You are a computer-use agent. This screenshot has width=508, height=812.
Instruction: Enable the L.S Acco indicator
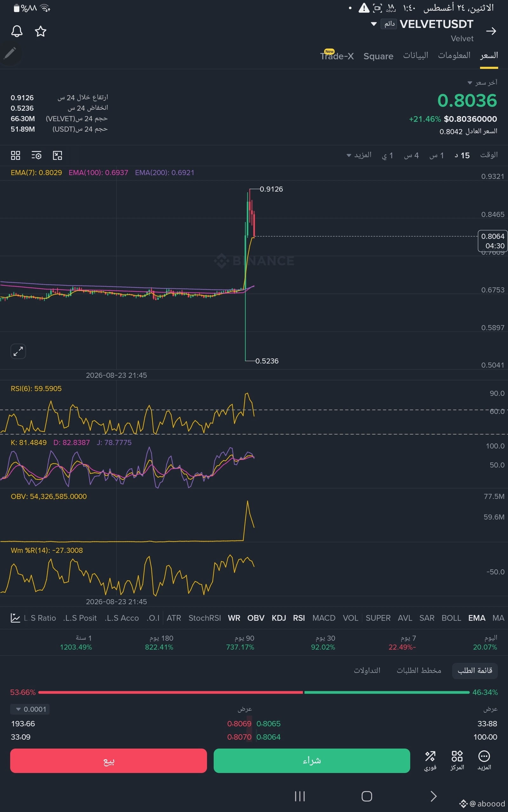coord(122,618)
